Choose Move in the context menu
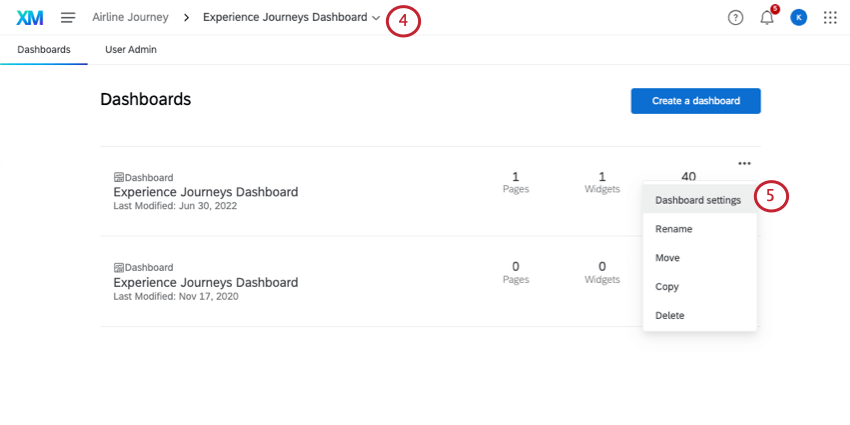 pyautogui.click(x=667, y=258)
